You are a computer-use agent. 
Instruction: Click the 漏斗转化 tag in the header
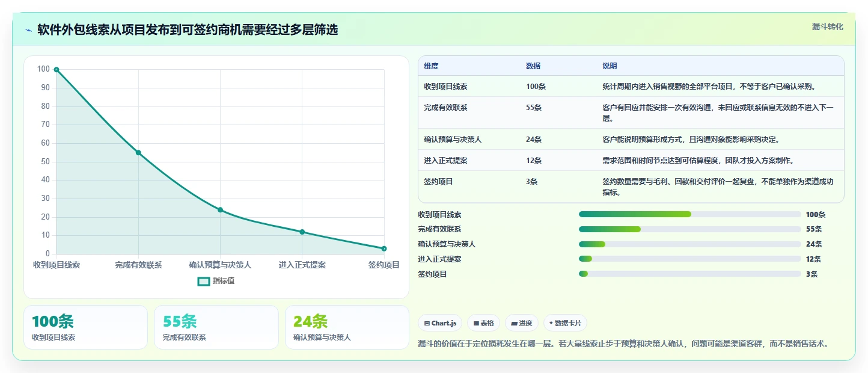tap(827, 26)
